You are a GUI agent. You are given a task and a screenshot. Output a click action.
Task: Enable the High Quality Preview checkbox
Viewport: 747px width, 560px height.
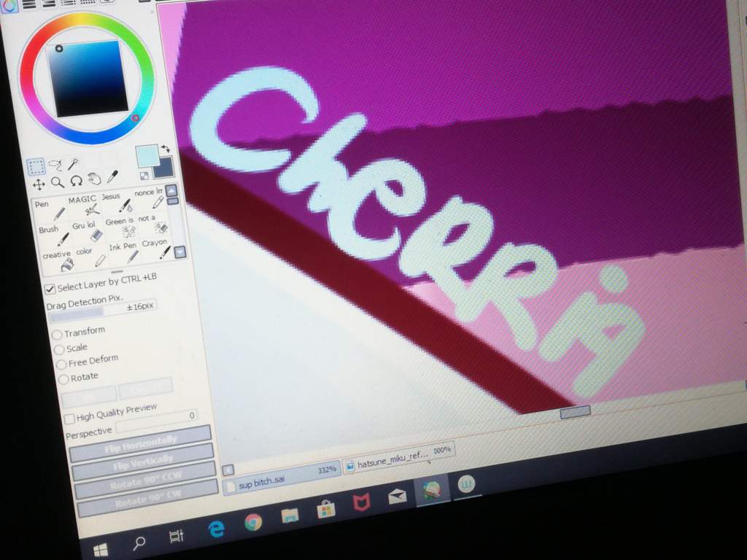[69, 419]
